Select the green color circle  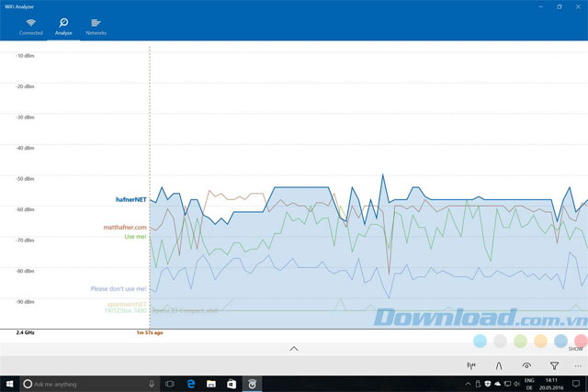520,341
